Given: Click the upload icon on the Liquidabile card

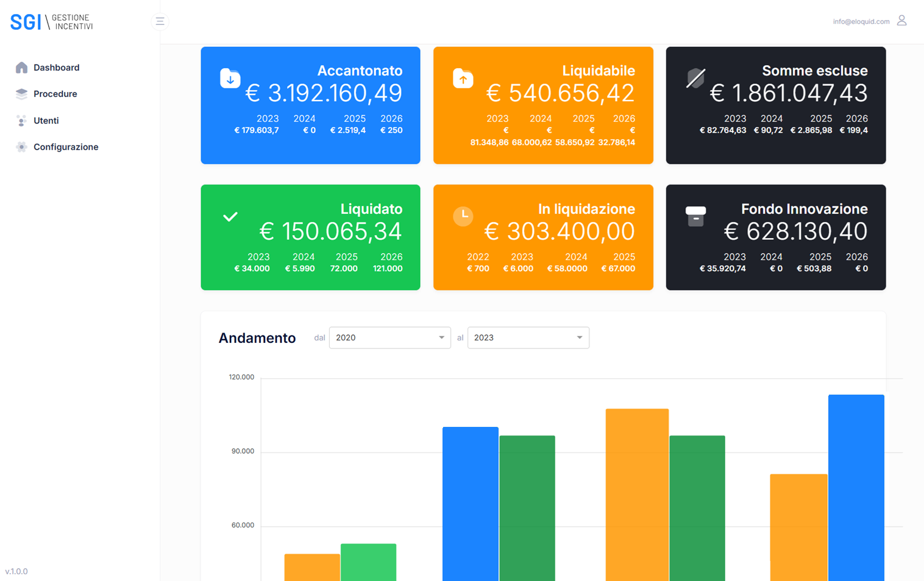Looking at the screenshot, I should (x=463, y=78).
